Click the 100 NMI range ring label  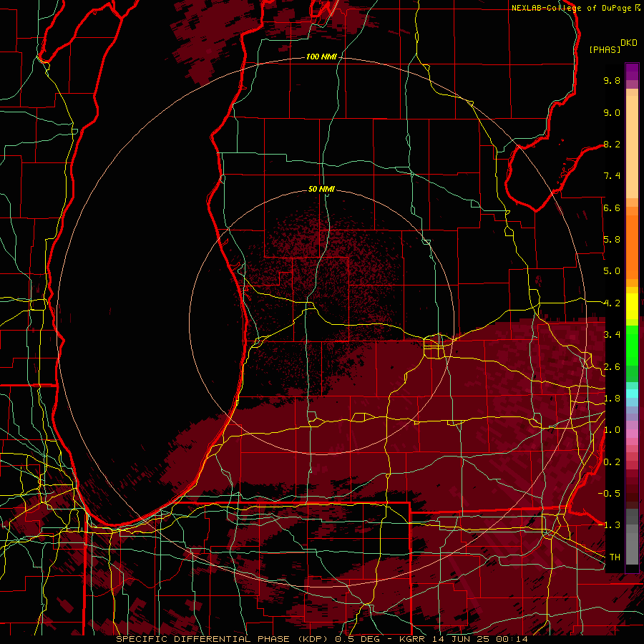pyautogui.click(x=321, y=57)
